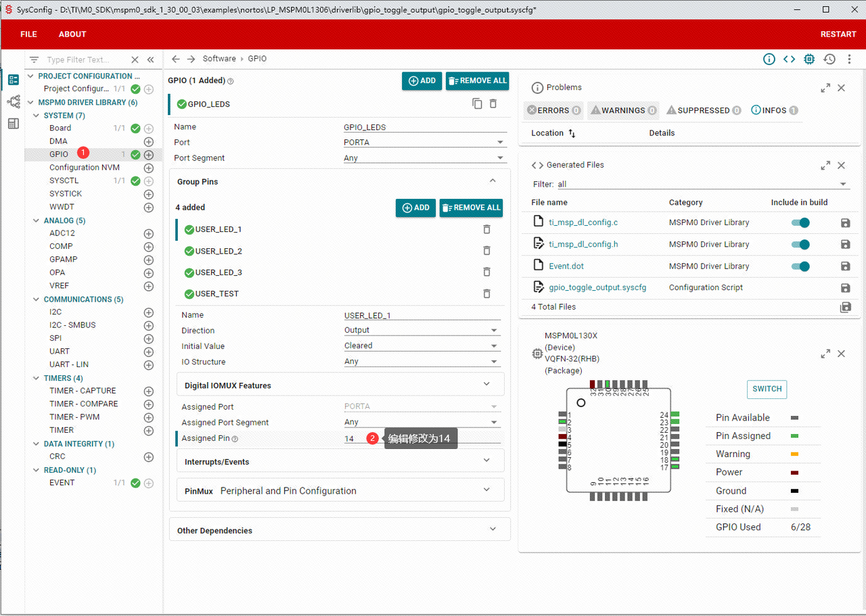Click ADD button for GPIO modules
Image resolution: width=866 pixels, height=616 pixels.
pyautogui.click(x=422, y=80)
